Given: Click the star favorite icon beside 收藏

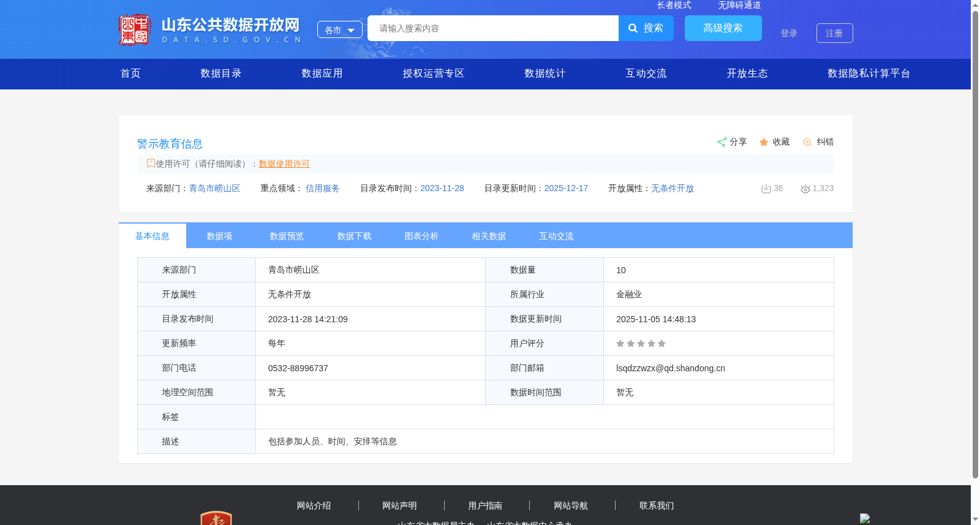Looking at the screenshot, I should tap(764, 142).
